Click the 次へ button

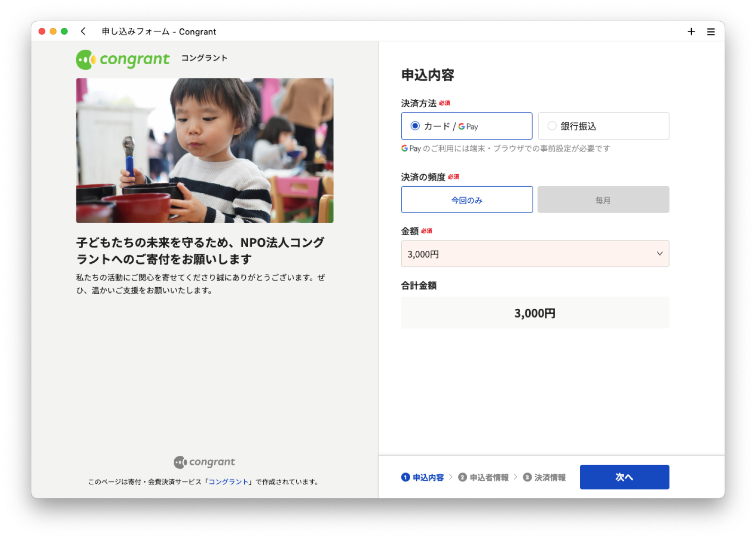[x=624, y=477]
